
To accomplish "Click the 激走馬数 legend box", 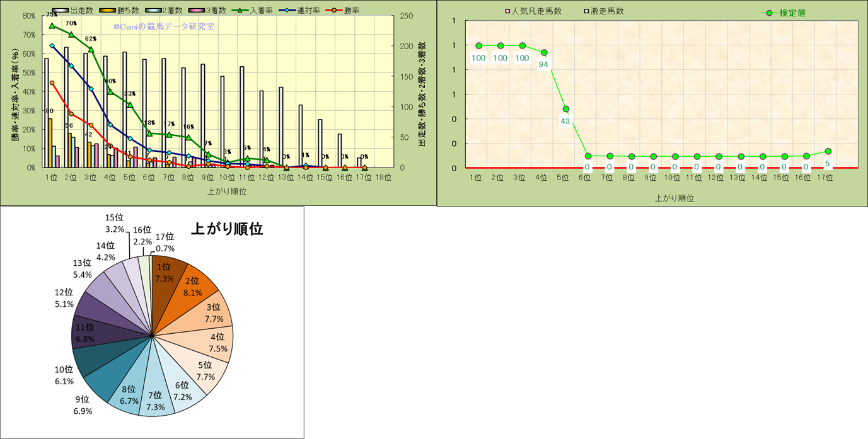I will (587, 11).
